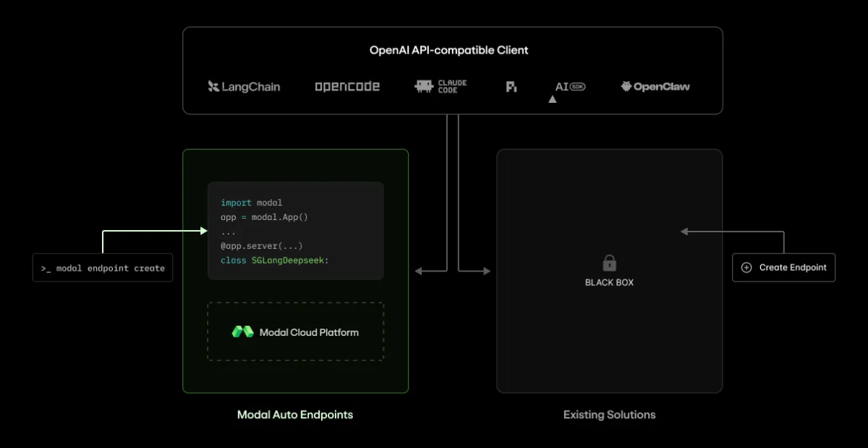Click the terminal prompt icon before modal endpoint

click(x=46, y=269)
